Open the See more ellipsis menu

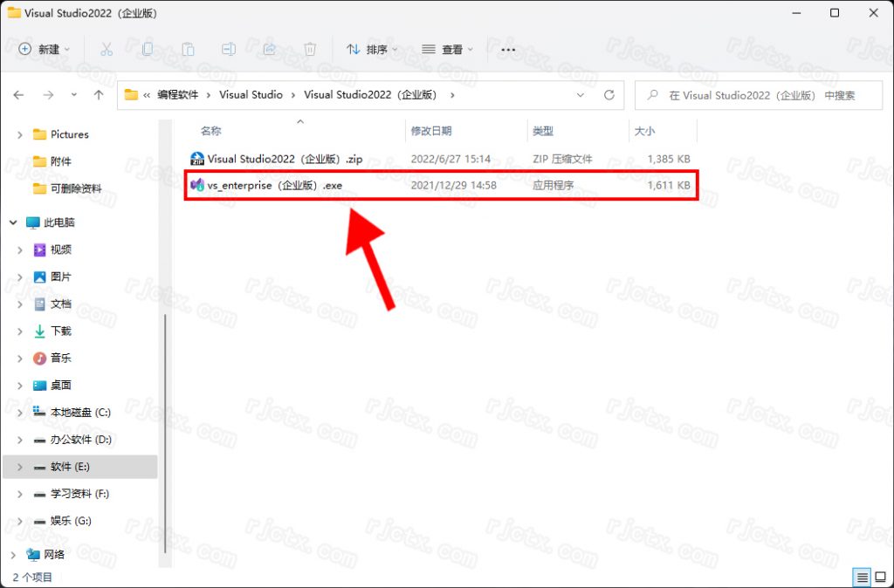point(508,50)
